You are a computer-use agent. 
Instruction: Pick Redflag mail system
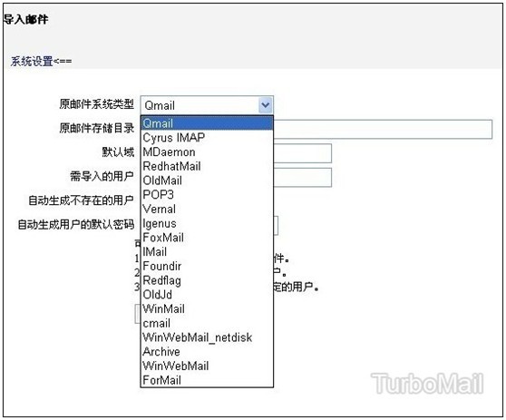[x=207, y=280]
